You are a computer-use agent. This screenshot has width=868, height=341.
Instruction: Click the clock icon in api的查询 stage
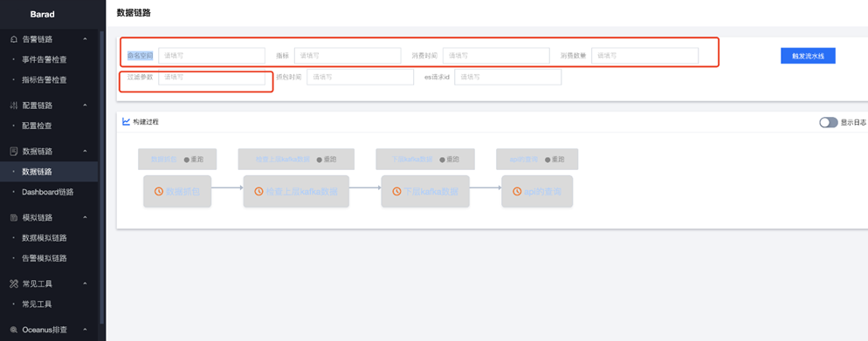pyautogui.click(x=517, y=191)
